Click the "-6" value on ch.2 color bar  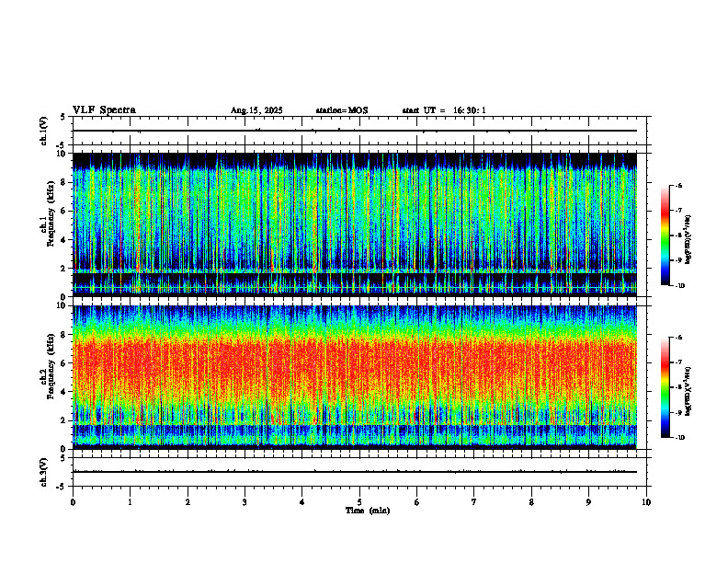tap(678, 338)
